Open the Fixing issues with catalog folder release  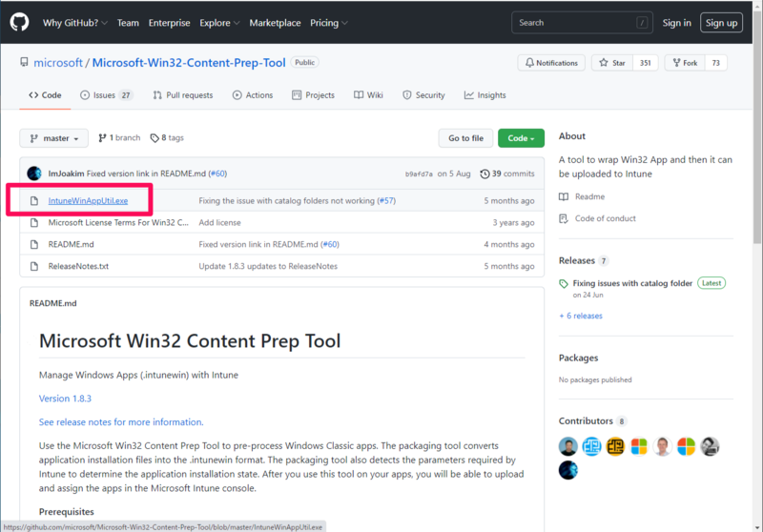(x=632, y=283)
